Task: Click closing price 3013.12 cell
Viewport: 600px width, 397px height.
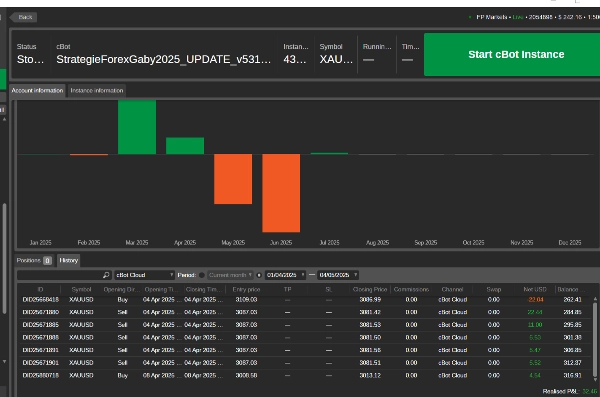Action: pyautogui.click(x=370, y=375)
